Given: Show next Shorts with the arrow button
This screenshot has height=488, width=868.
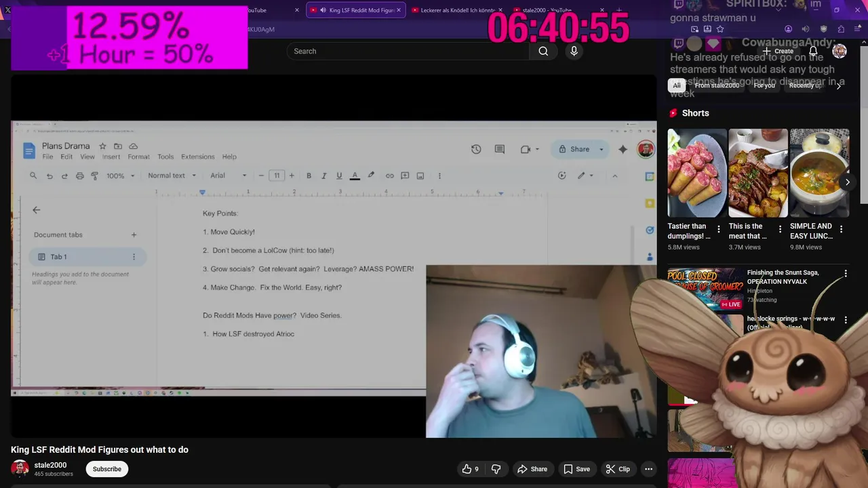Looking at the screenshot, I should pyautogui.click(x=847, y=182).
